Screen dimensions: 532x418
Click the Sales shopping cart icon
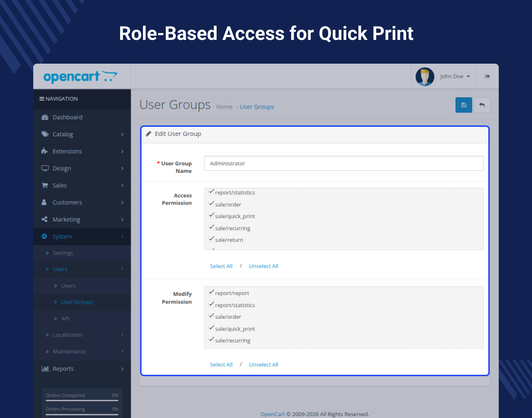(45, 185)
